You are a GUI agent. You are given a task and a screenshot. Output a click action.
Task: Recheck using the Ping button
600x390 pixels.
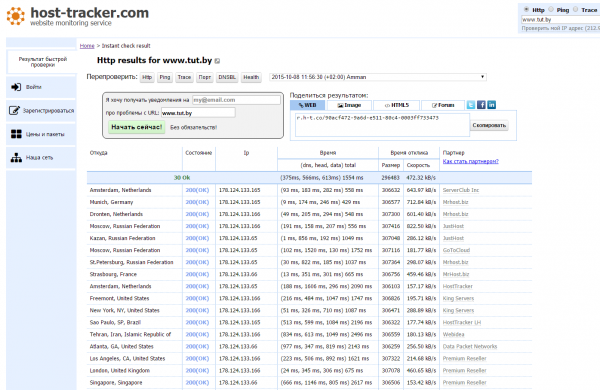click(165, 77)
